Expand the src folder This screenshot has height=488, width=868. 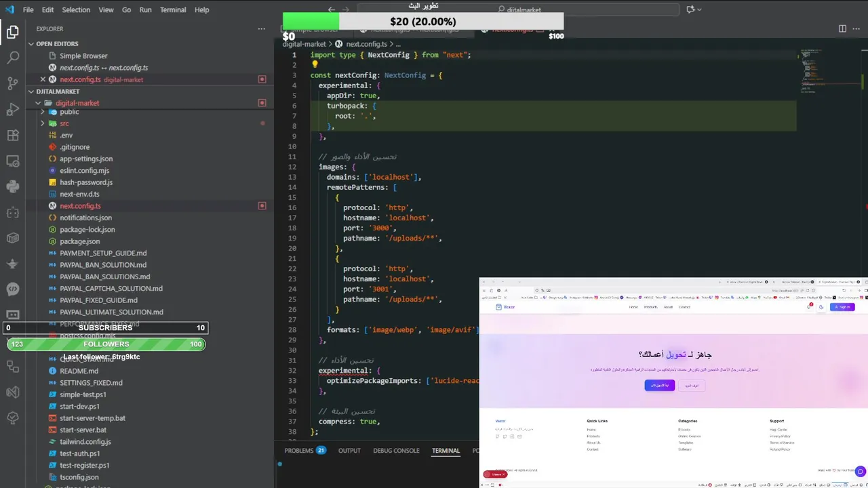[x=43, y=123]
